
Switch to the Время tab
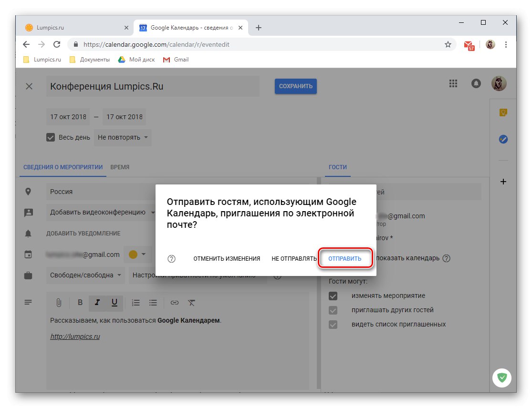click(119, 167)
